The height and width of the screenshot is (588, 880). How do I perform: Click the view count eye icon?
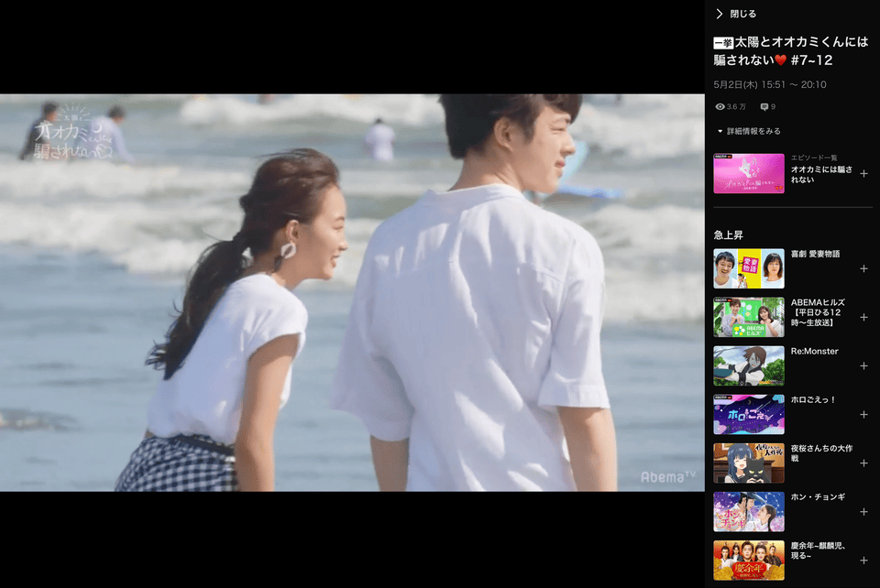[720, 106]
